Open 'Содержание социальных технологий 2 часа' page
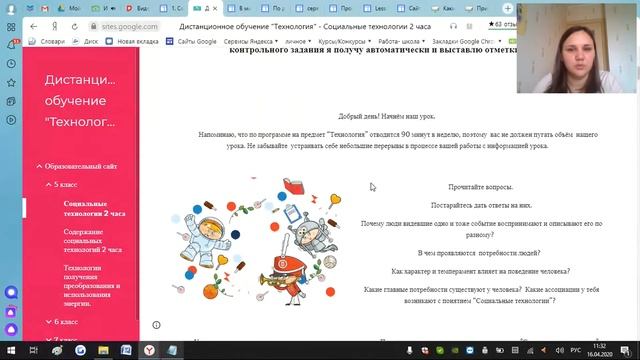Viewport: 640px width, 360px height. (x=93, y=240)
